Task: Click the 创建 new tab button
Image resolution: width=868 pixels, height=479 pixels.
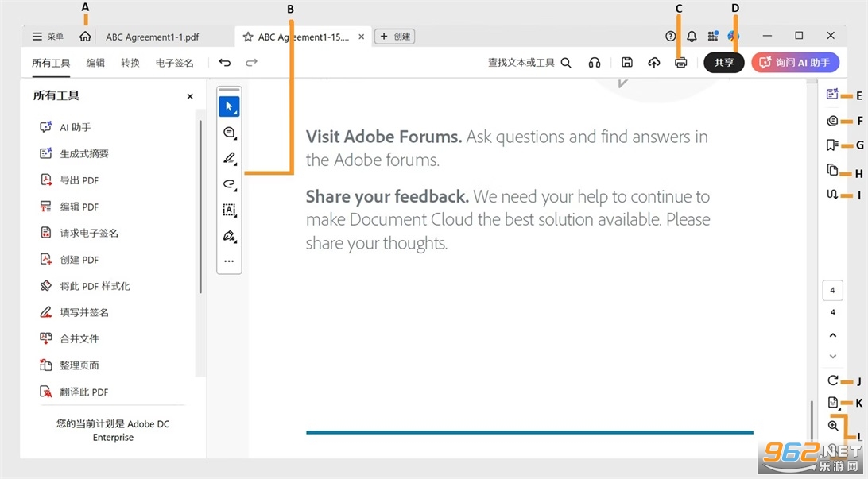Action: pyautogui.click(x=395, y=37)
